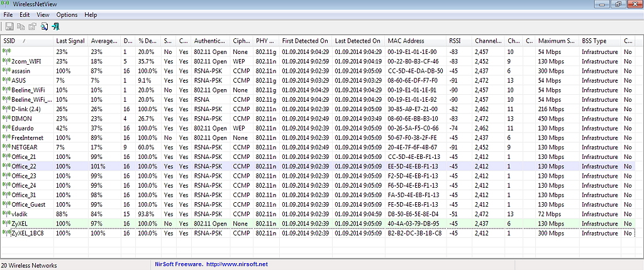Click the wireless icon beside ZyXEL network
This screenshot has height=270, width=644.
6,224
